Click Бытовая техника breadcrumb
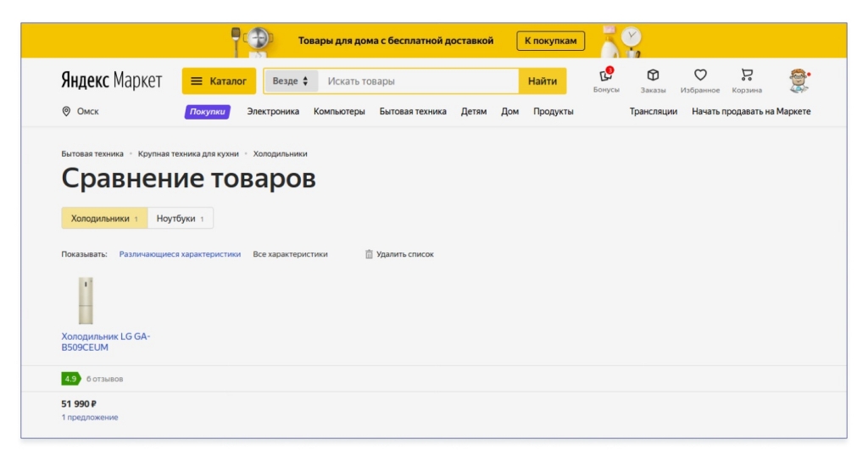The height and width of the screenshot is (461, 868). coord(92,154)
